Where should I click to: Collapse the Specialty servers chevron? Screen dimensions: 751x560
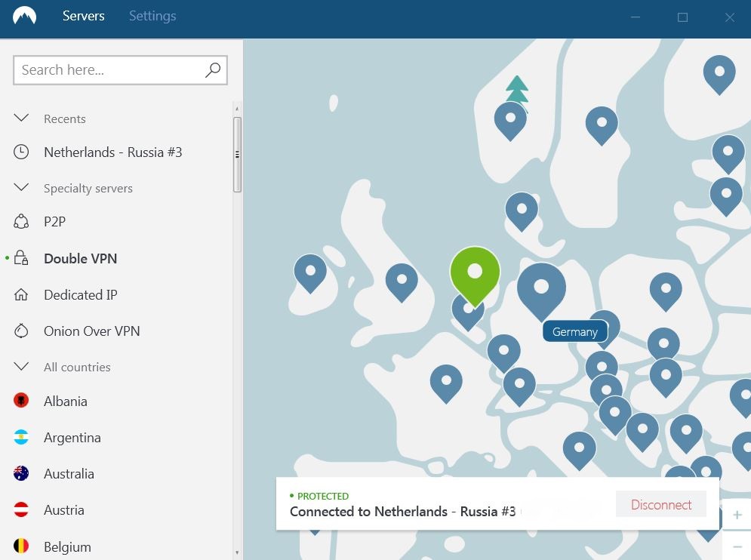(22, 187)
